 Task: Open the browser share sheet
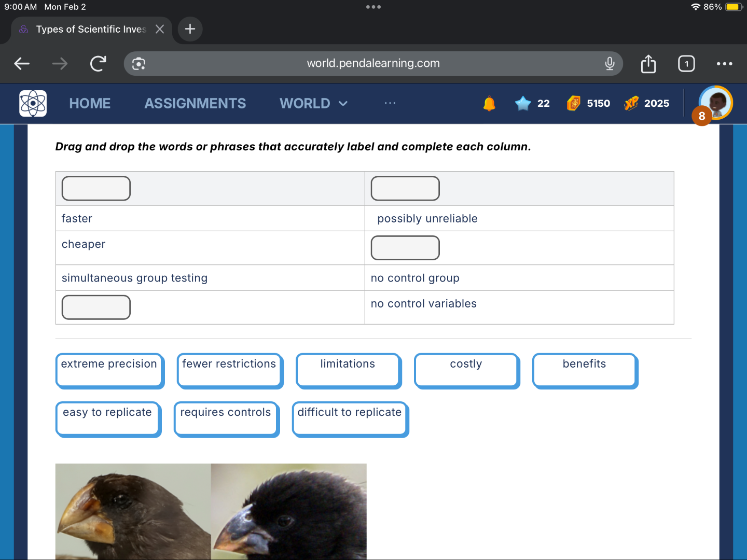[648, 63]
